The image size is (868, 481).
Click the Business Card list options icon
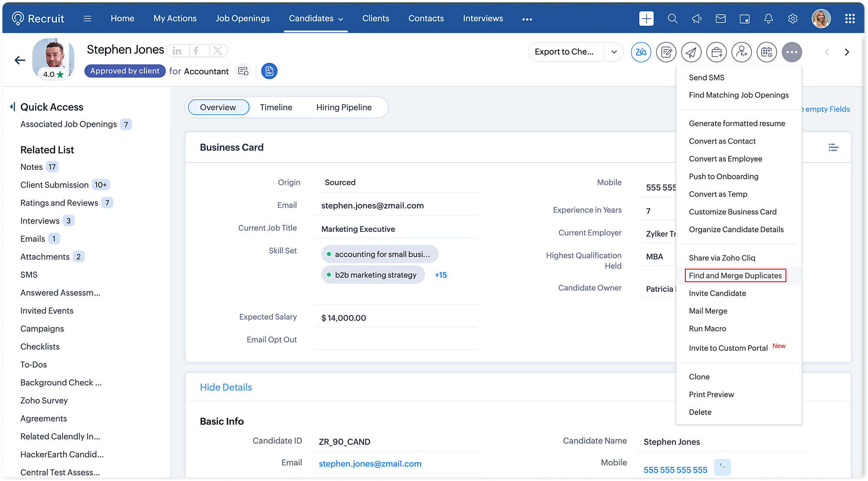(833, 148)
